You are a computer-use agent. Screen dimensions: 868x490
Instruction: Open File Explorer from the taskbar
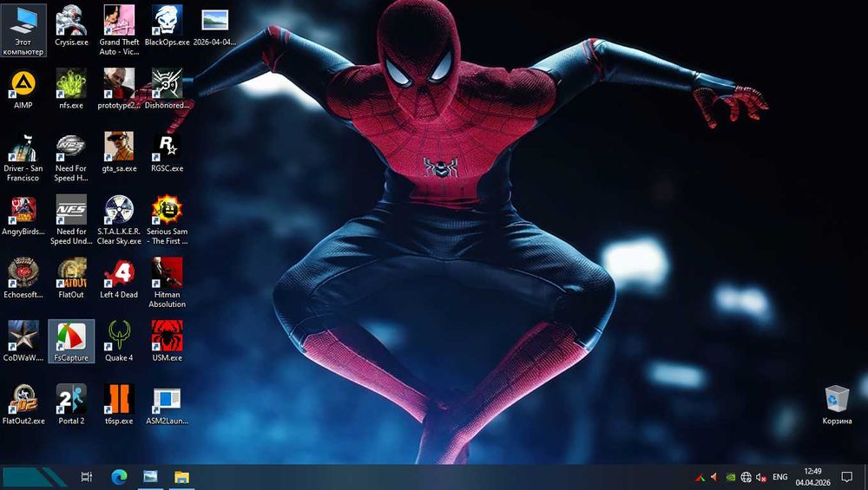coord(181,477)
